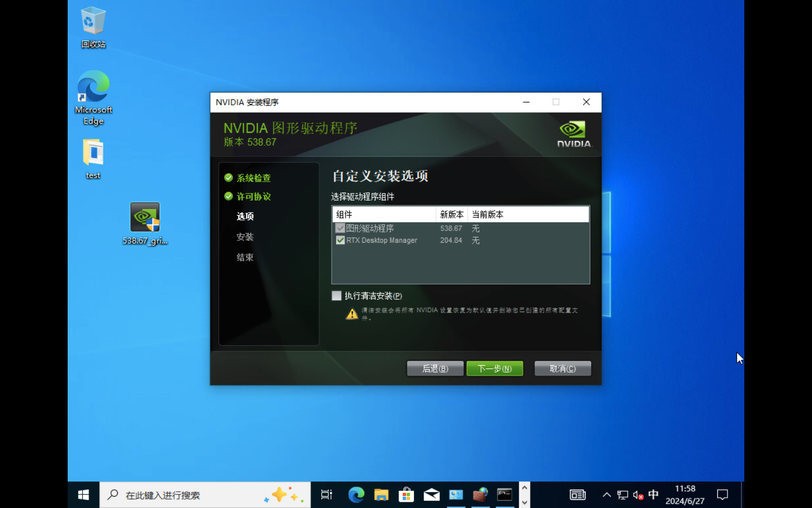Click version value 204.84 in the component list
Screen dimensions: 812x508
451,240
